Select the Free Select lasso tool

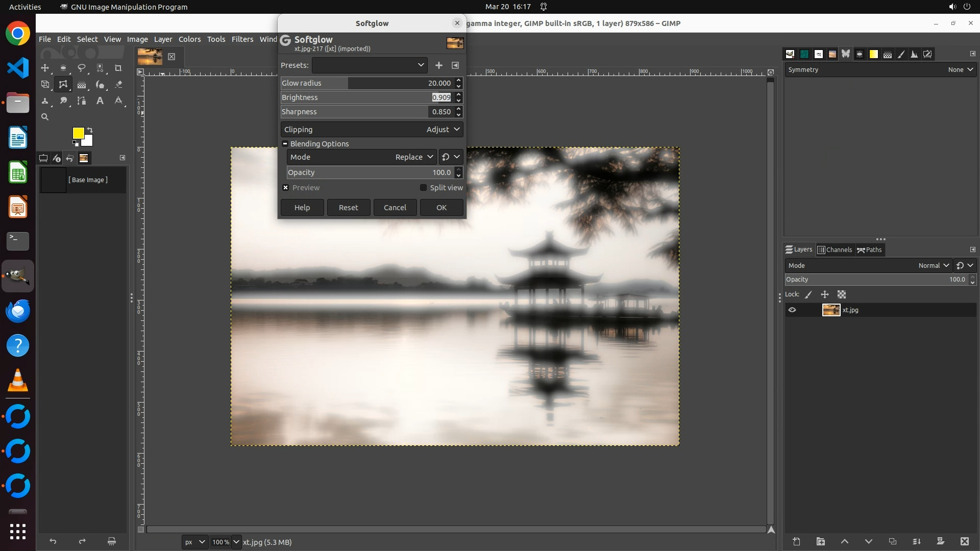82,68
